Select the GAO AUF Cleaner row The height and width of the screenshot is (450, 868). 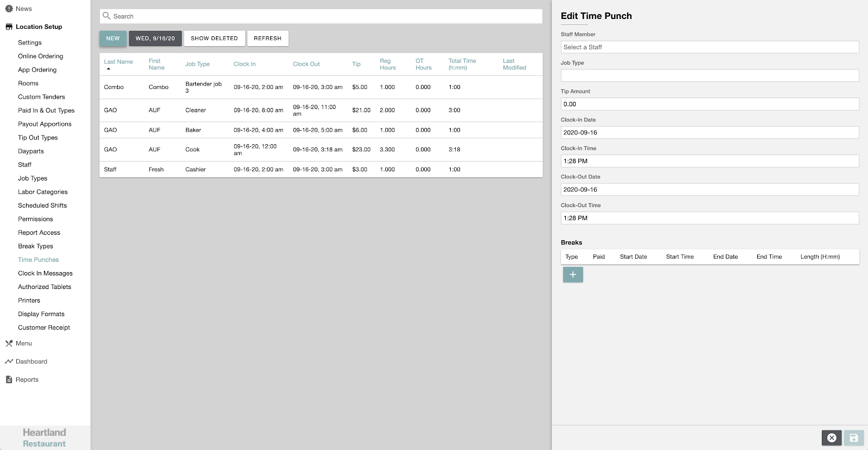tap(320, 111)
